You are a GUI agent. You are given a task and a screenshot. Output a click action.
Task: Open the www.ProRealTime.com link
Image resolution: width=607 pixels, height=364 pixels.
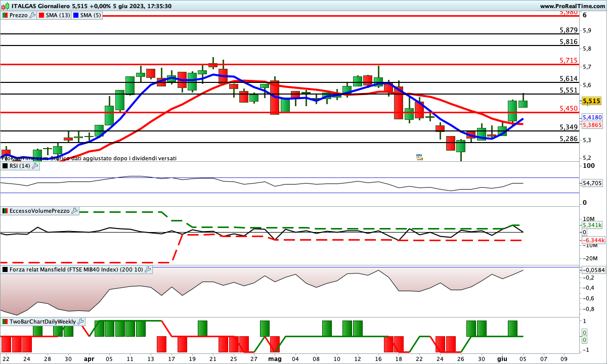[x=572, y=6]
